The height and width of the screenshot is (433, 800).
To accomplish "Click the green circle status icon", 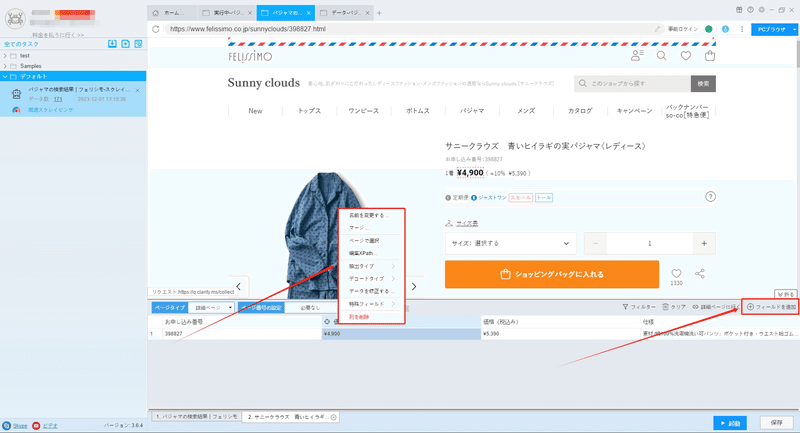I will pos(709,29).
